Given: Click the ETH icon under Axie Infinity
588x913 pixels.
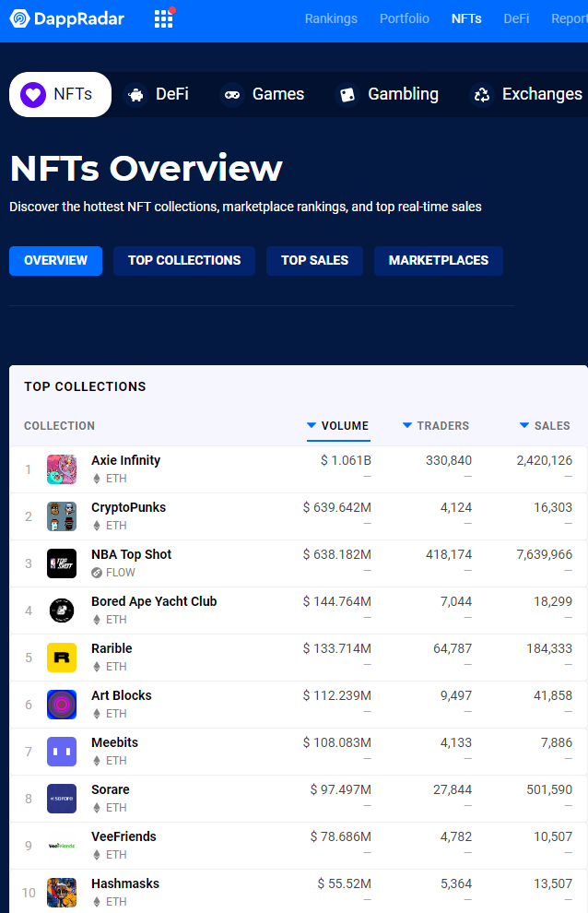Looking at the screenshot, I should pos(97,479).
